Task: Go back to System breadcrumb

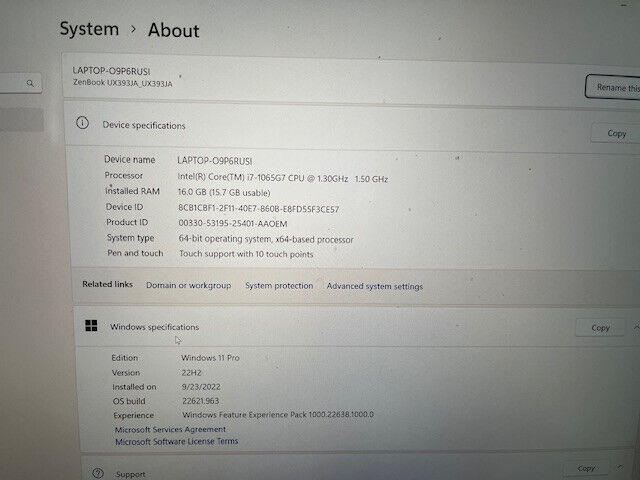Action: pos(89,29)
